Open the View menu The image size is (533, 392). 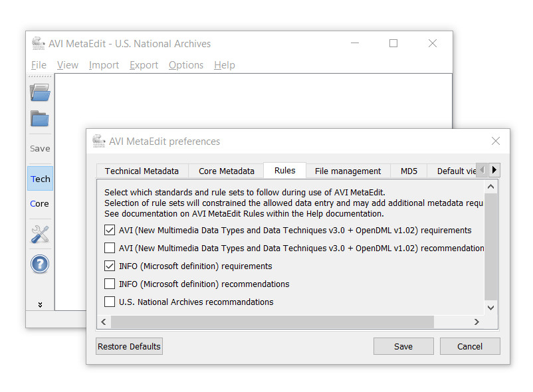[68, 65]
